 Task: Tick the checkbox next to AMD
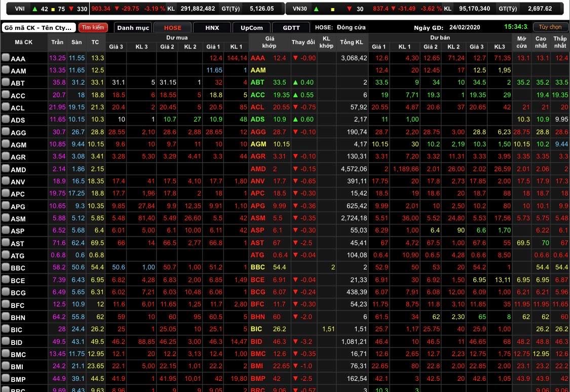click(x=6, y=169)
